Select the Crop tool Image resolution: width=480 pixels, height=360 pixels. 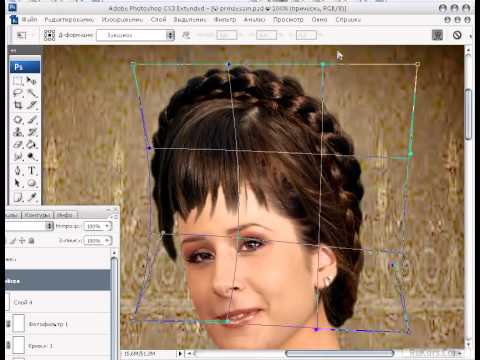click(x=18, y=106)
